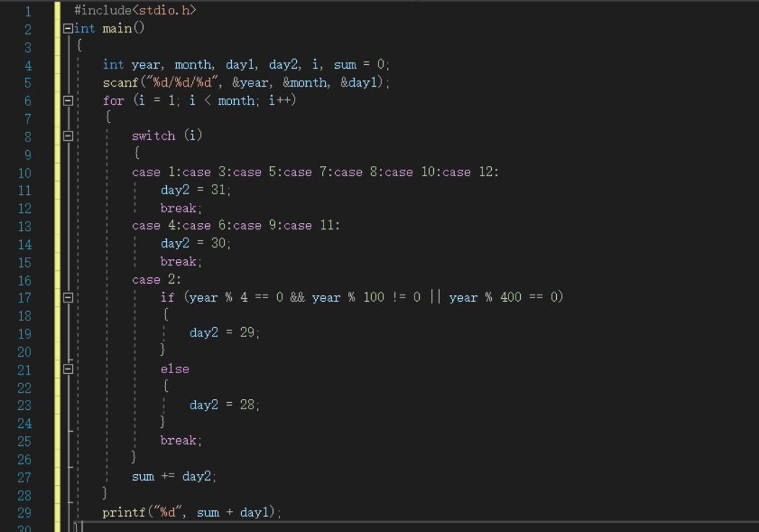Click the case 2: label
This screenshot has width=759, height=532.
[x=157, y=279]
